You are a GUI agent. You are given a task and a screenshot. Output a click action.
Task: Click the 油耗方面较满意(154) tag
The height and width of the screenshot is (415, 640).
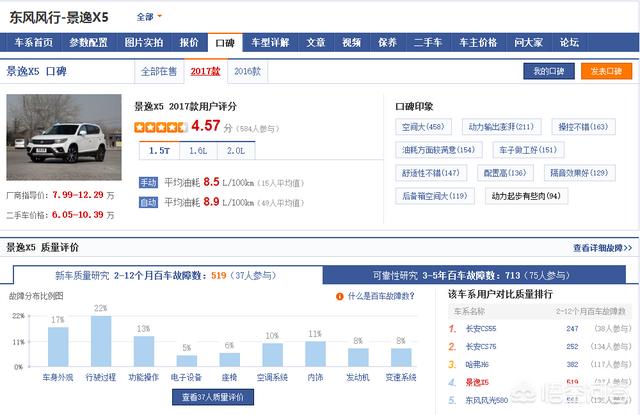coord(439,150)
